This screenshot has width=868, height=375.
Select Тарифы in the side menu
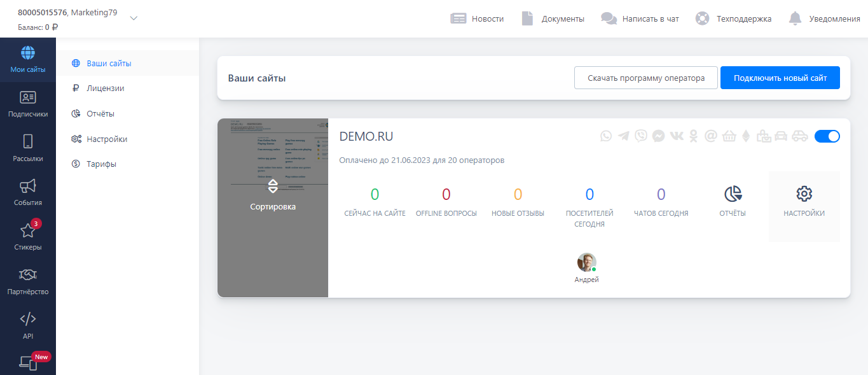(x=101, y=164)
